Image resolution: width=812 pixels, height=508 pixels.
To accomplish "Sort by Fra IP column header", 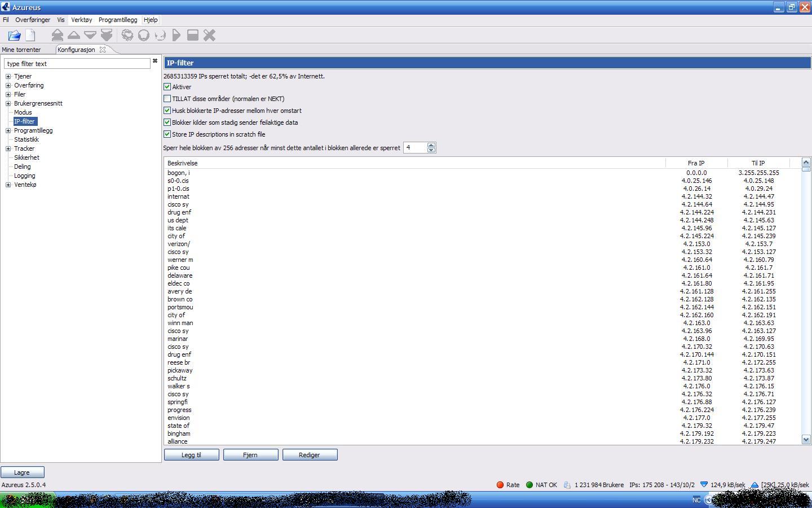I will click(x=696, y=163).
